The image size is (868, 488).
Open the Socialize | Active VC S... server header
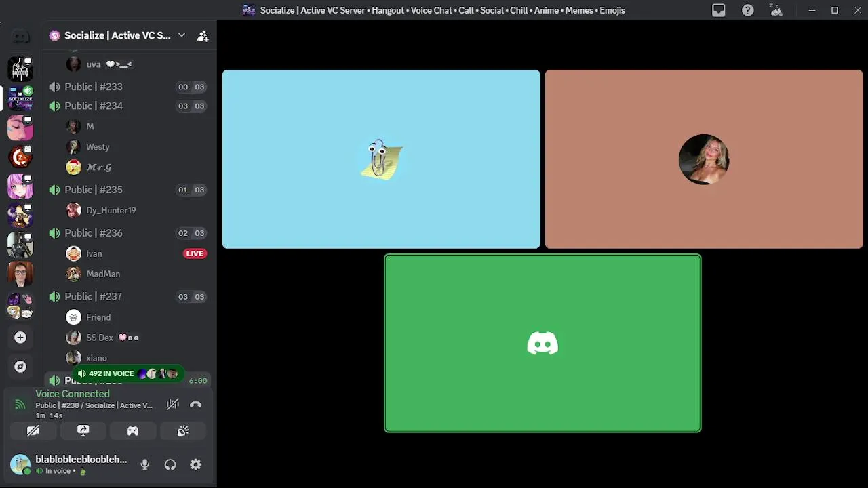(118, 35)
